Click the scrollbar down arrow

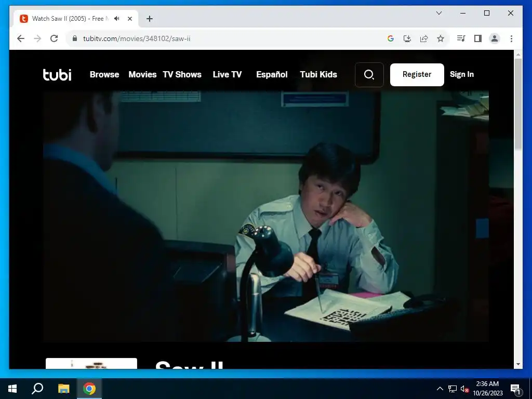(518, 364)
